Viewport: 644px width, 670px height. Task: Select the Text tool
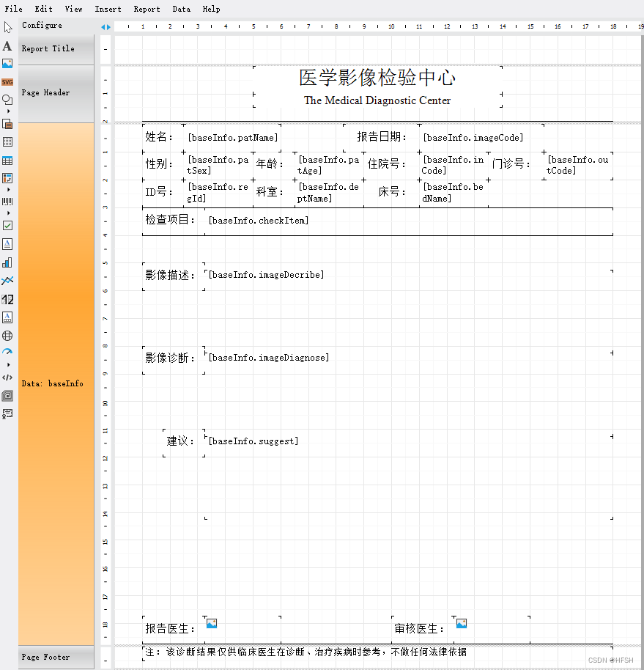click(7, 45)
